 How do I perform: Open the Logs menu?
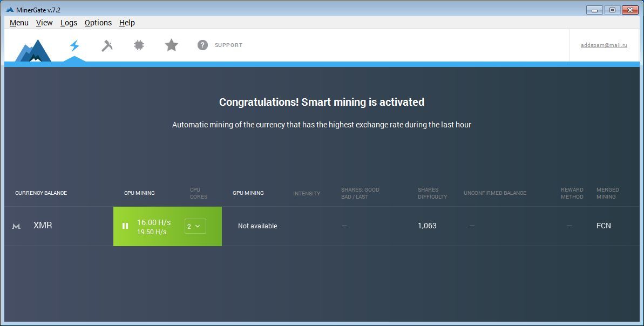point(69,23)
